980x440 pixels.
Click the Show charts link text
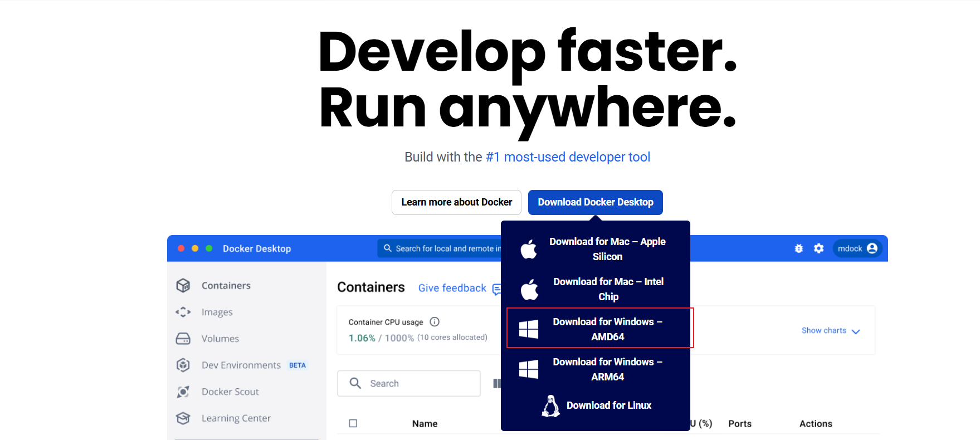[x=823, y=330]
